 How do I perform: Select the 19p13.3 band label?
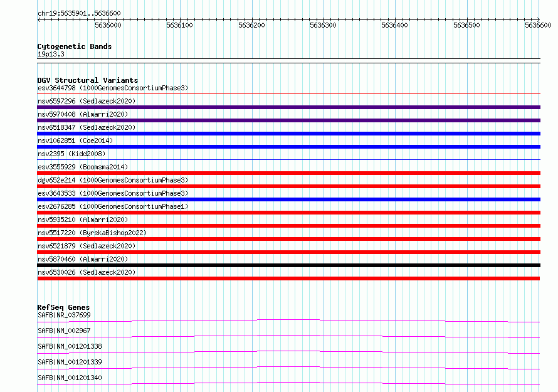(51, 54)
